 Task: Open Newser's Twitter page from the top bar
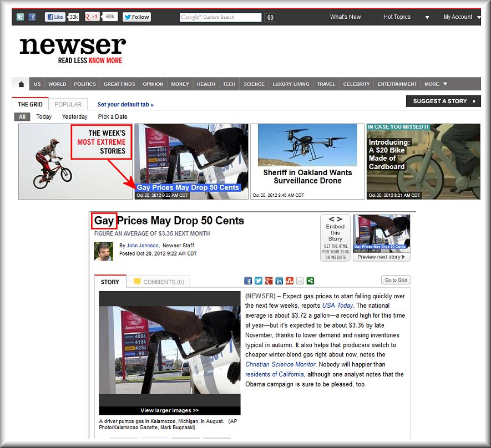(x=21, y=17)
